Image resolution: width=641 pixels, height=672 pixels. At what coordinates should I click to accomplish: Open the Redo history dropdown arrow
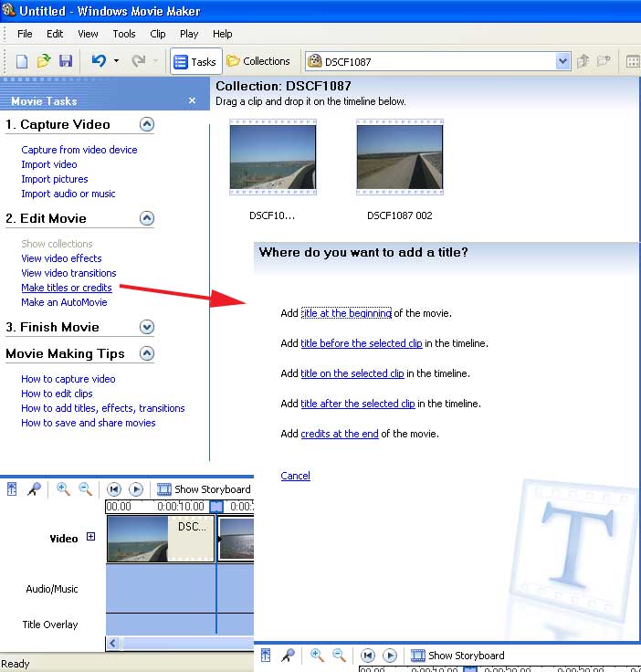[x=155, y=61]
